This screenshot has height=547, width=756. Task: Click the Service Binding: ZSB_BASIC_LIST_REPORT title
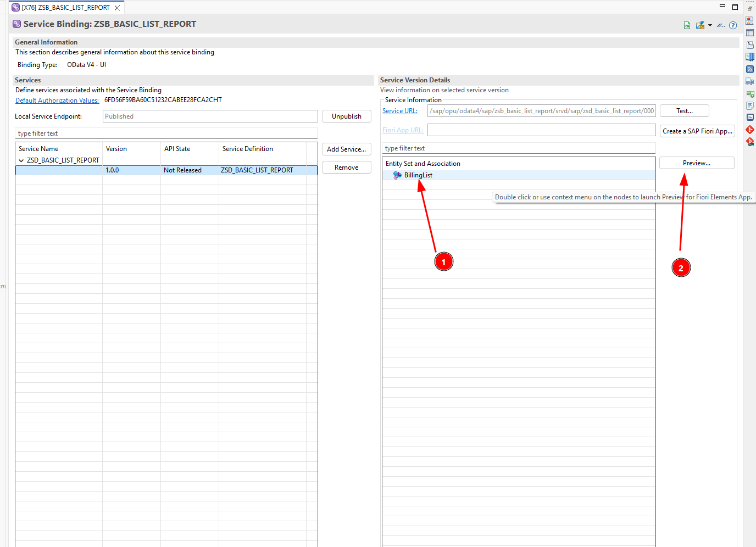point(110,24)
